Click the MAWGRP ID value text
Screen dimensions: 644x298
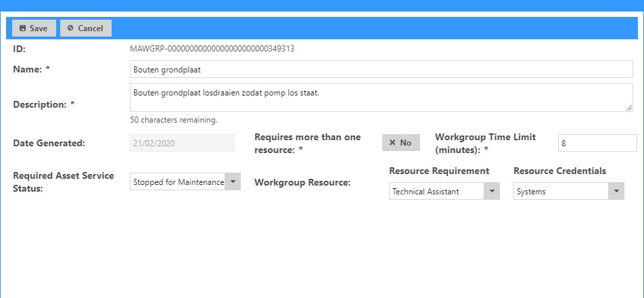pyautogui.click(x=212, y=49)
